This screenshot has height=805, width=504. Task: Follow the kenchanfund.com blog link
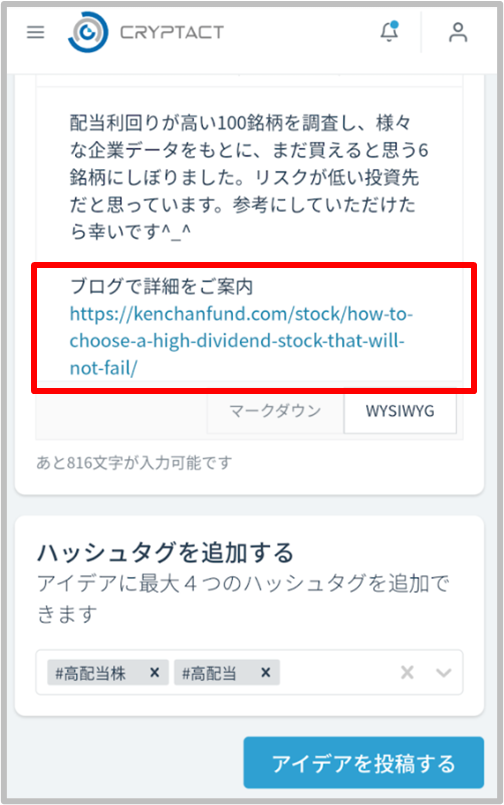(241, 341)
